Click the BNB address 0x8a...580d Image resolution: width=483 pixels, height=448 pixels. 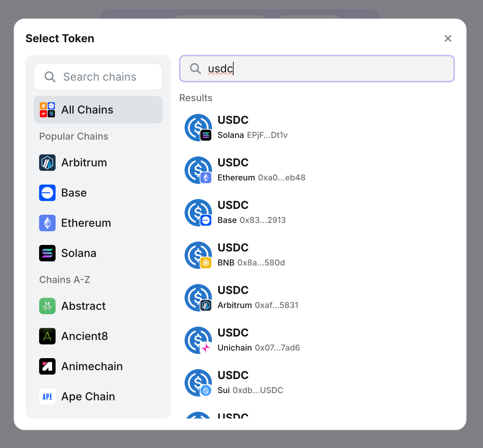[x=261, y=263]
